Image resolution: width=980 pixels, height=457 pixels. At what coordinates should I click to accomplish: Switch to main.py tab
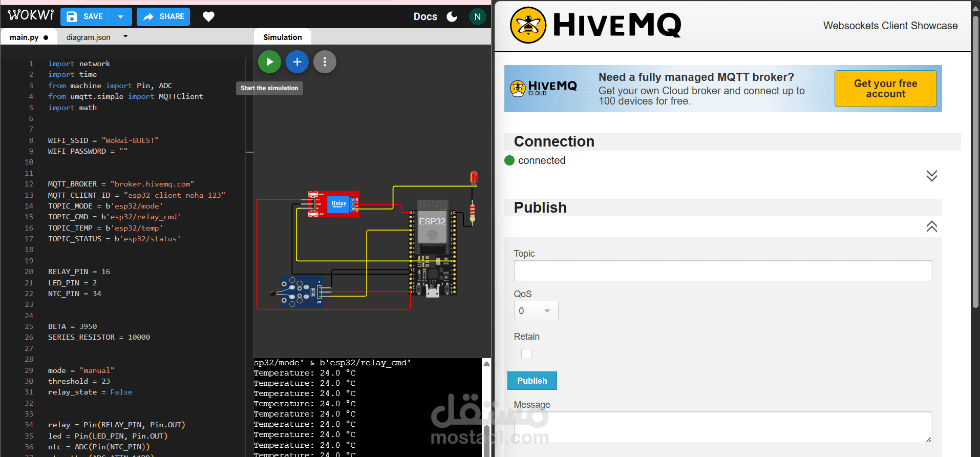(x=28, y=37)
